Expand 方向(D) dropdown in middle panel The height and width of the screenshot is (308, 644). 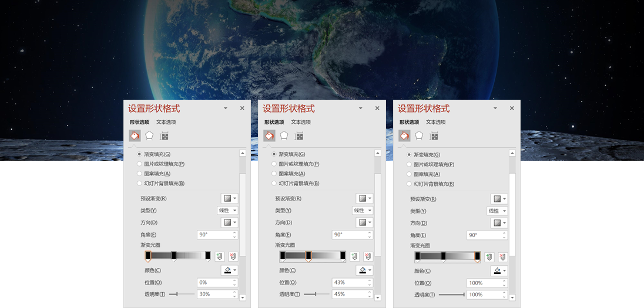(x=365, y=223)
